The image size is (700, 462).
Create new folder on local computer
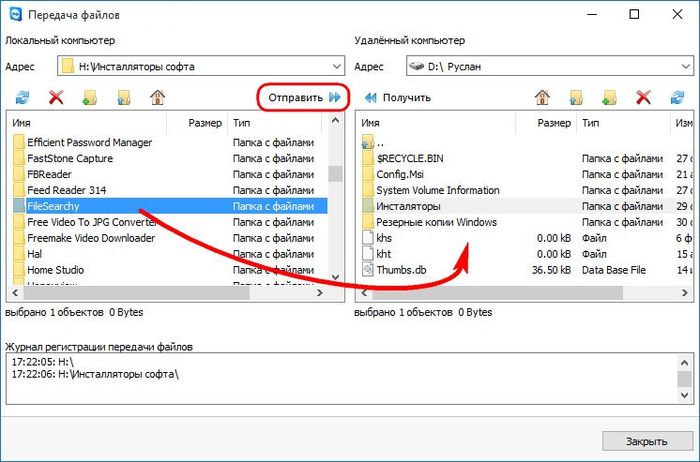tap(90, 97)
